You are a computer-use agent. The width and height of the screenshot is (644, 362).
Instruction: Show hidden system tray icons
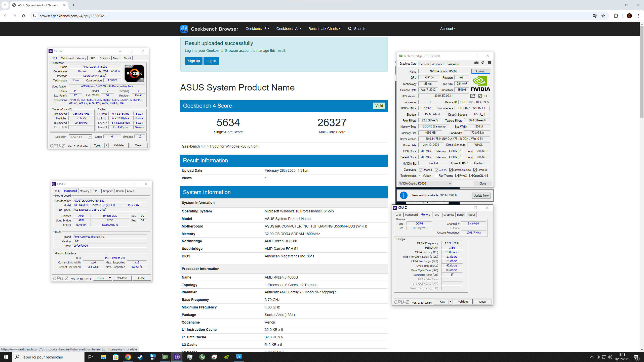click(592, 357)
